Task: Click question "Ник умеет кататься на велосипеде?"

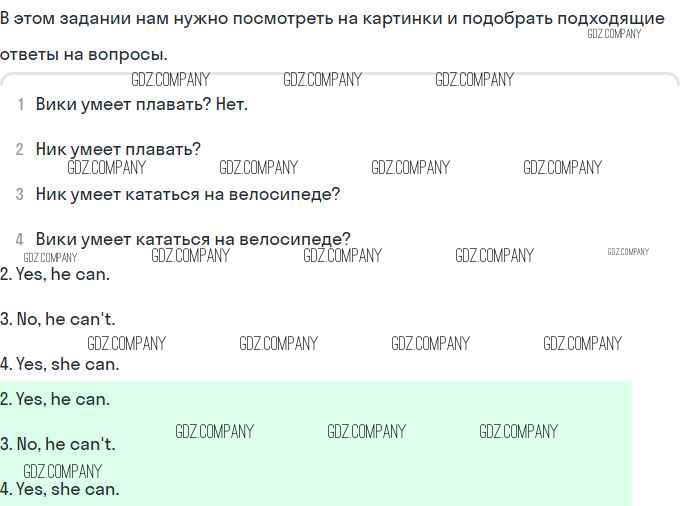Action: (x=187, y=194)
